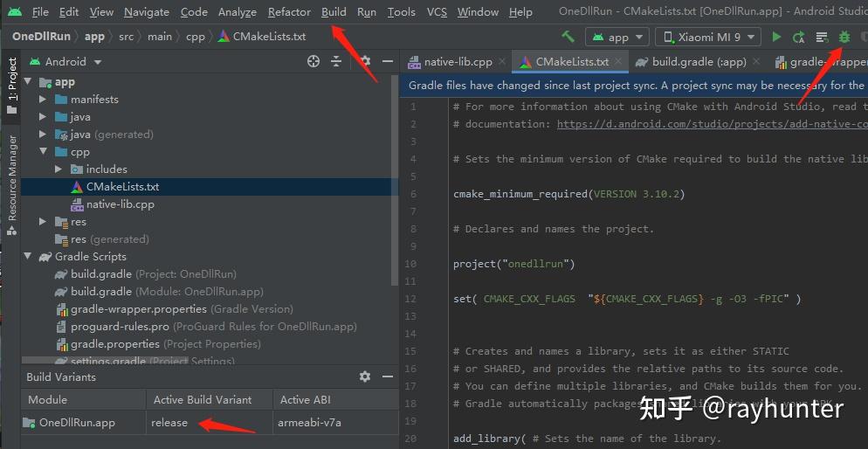Start debugging with the green bug icon
868x449 pixels.
click(844, 37)
